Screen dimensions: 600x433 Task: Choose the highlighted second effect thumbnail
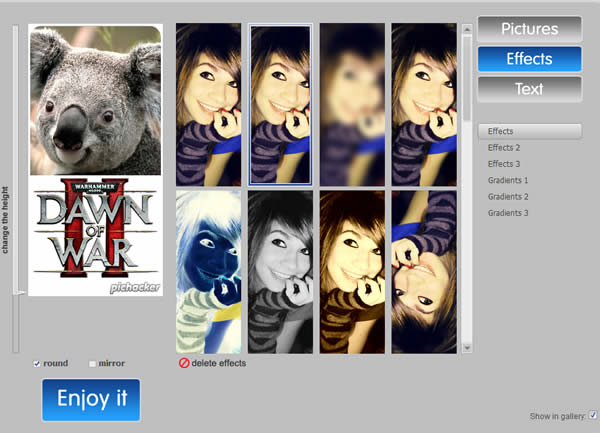280,104
